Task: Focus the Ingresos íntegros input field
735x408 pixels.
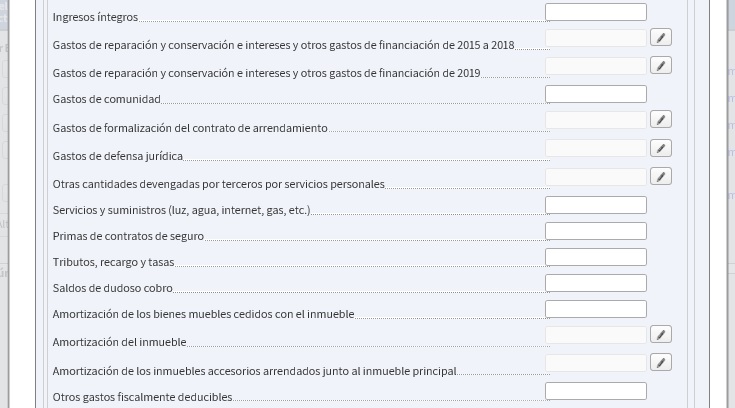Action: [x=596, y=12]
